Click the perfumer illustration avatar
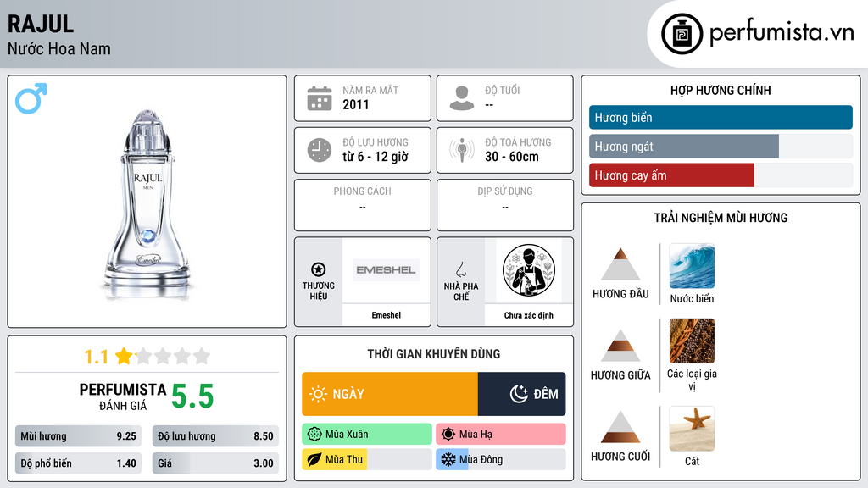The height and width of the screenshot is (488, 868). pos(529,271)
